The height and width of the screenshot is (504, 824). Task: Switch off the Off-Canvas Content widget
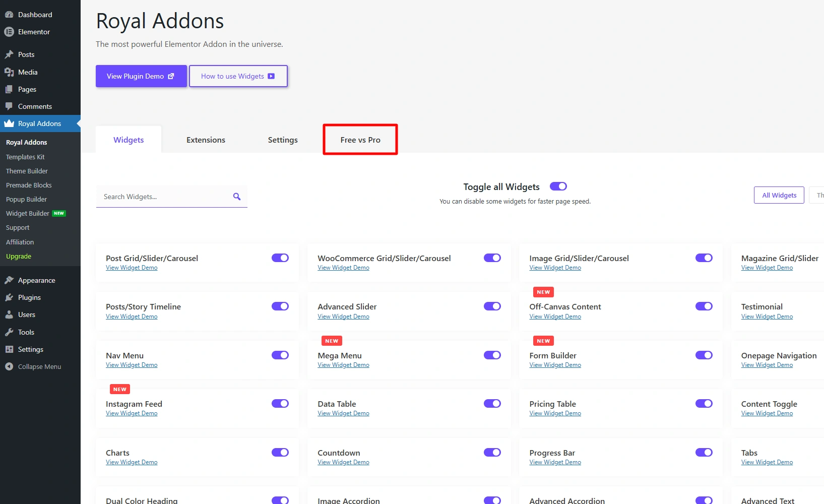tap(704, 306)
